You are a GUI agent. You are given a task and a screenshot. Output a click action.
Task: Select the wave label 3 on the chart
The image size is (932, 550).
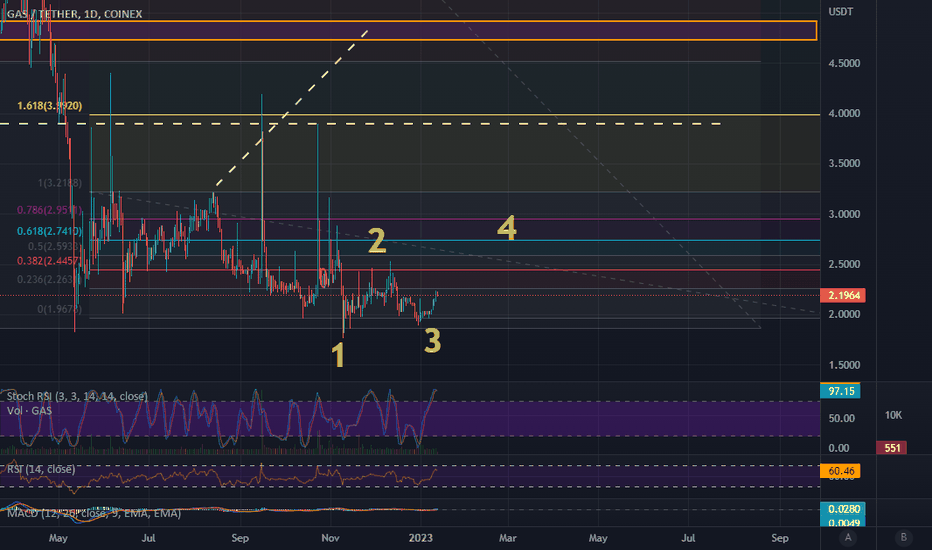433,341
